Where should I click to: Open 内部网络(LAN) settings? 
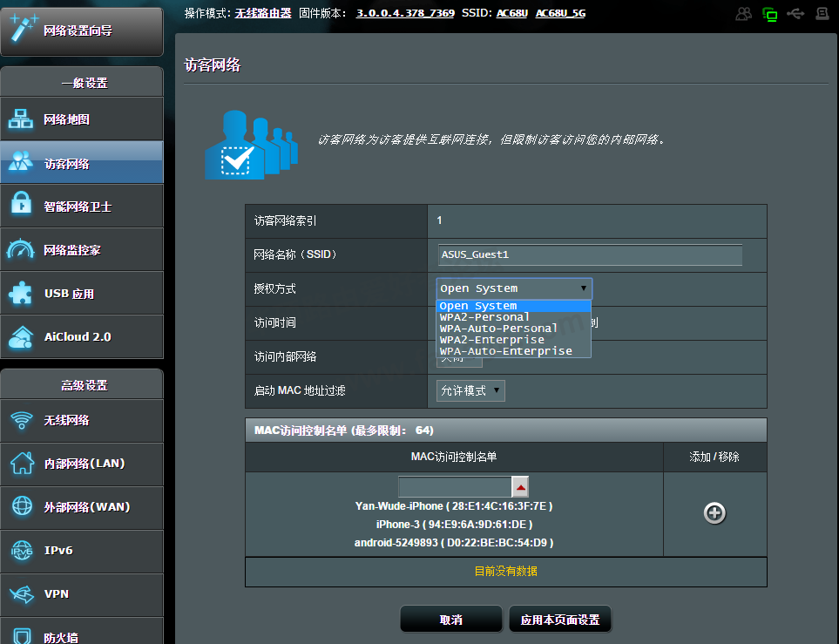coord(82,464)
